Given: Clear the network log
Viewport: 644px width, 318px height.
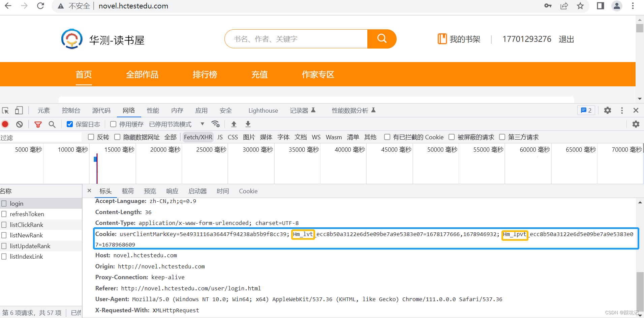Looking at the screenshot, I should [19, 124].
